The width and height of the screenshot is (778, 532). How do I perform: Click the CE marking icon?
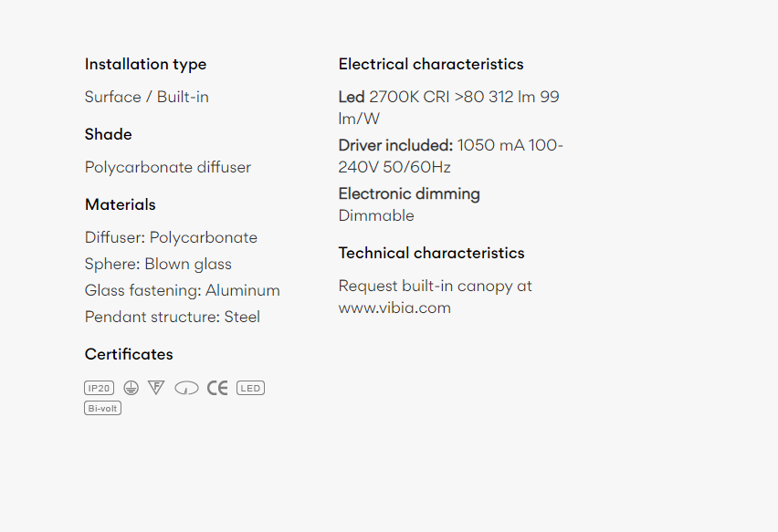217,388
